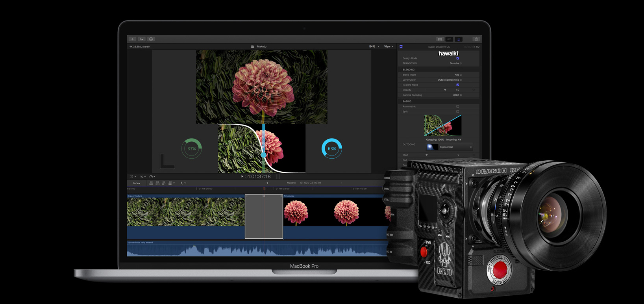Select the My methods help extend audio clip

point(257,248)
